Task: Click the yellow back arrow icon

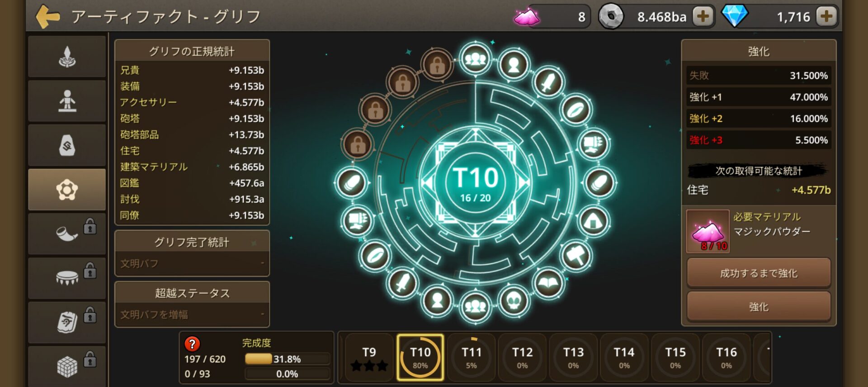Action: point(47,17)
